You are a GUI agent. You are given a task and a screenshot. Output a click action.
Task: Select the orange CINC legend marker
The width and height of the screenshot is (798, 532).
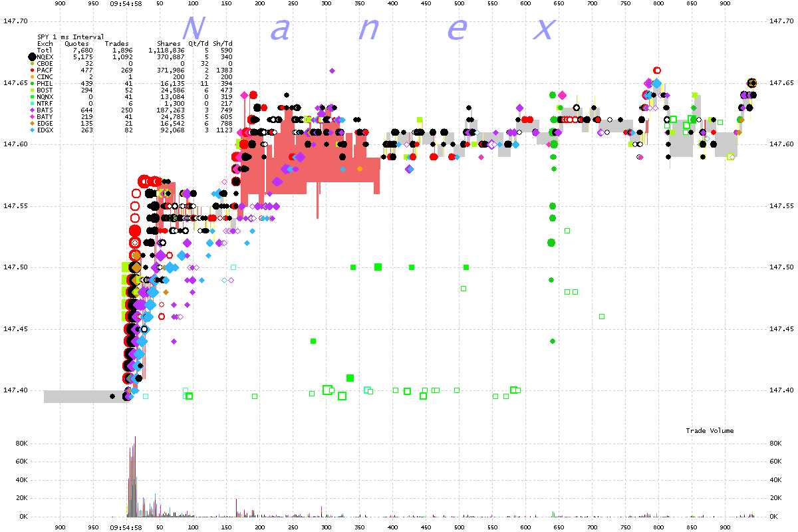[x=31, y=76]
